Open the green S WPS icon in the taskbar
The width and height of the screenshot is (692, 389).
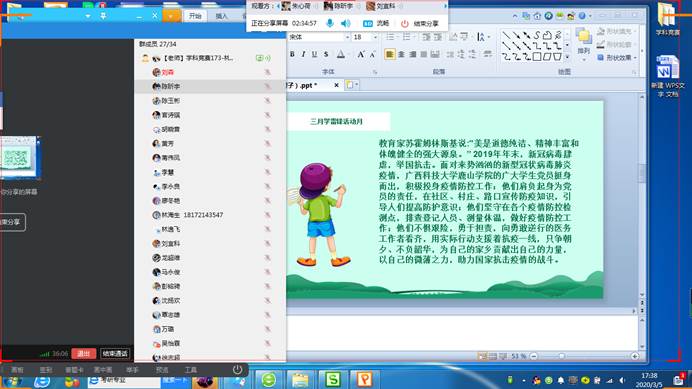click(x=332, y=379)
